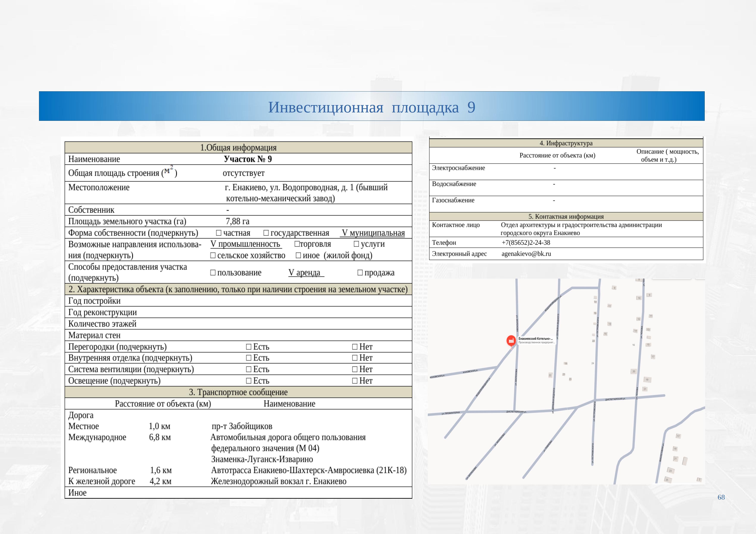The height and width of the screenshot is (534, 756).
Task: Check the 'сельское хозяйство' box
Action: coord(213,256)
